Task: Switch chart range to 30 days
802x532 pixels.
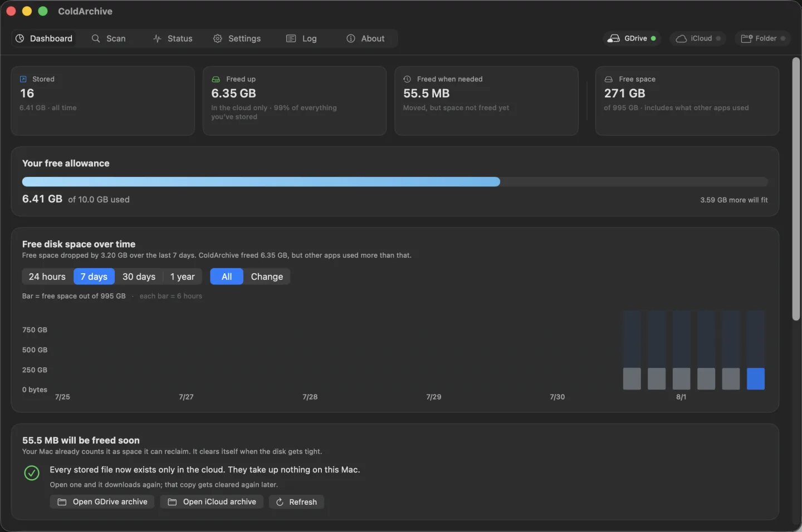Action: click(x=139, y=277)
